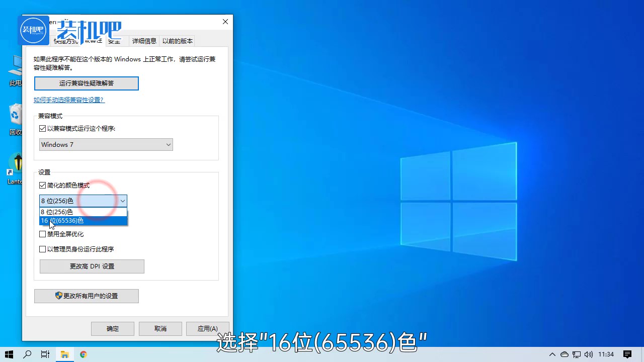644x362 pixels.
Task: Enable 以管理员身份运行此程序 checkbox
Action: (x=43, y=249)
